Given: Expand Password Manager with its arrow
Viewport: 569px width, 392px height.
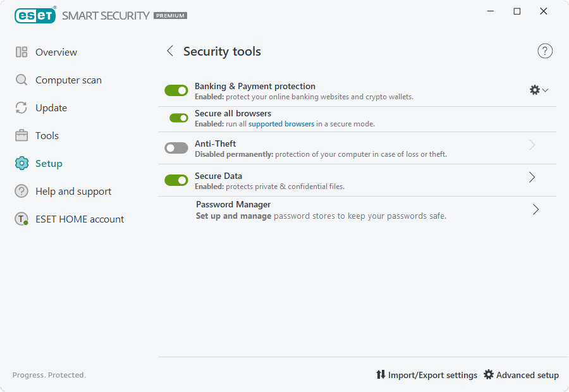Looking at the screenshot, I should click(x=535, y=209).
